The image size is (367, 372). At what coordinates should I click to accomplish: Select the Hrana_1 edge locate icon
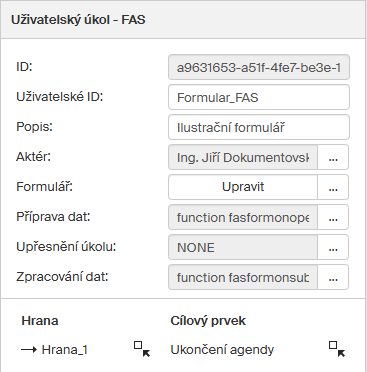[142, 349]
